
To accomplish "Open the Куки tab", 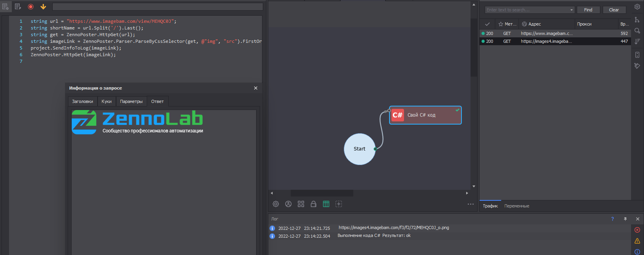I will pyautogui.click(x=107, y=101).
